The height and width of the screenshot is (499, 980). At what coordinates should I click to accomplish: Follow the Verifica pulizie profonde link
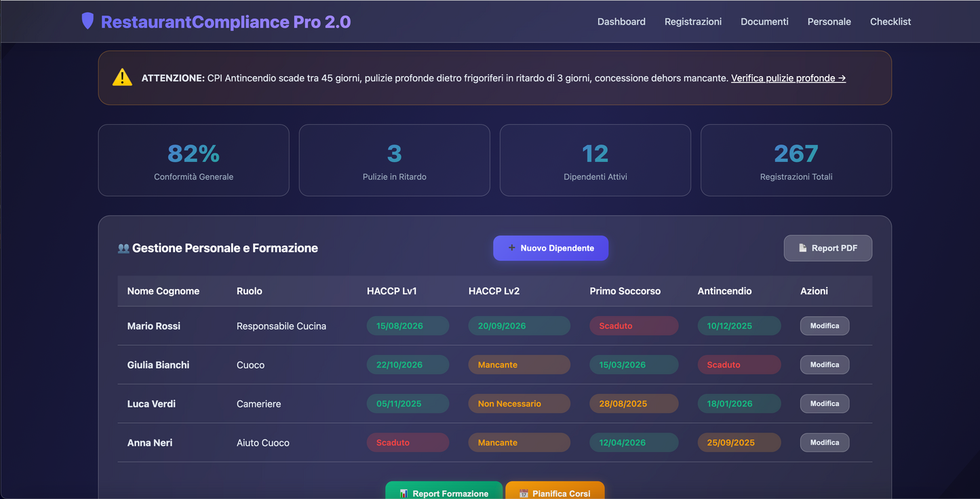pyautogui.click(x=788, y=77)
